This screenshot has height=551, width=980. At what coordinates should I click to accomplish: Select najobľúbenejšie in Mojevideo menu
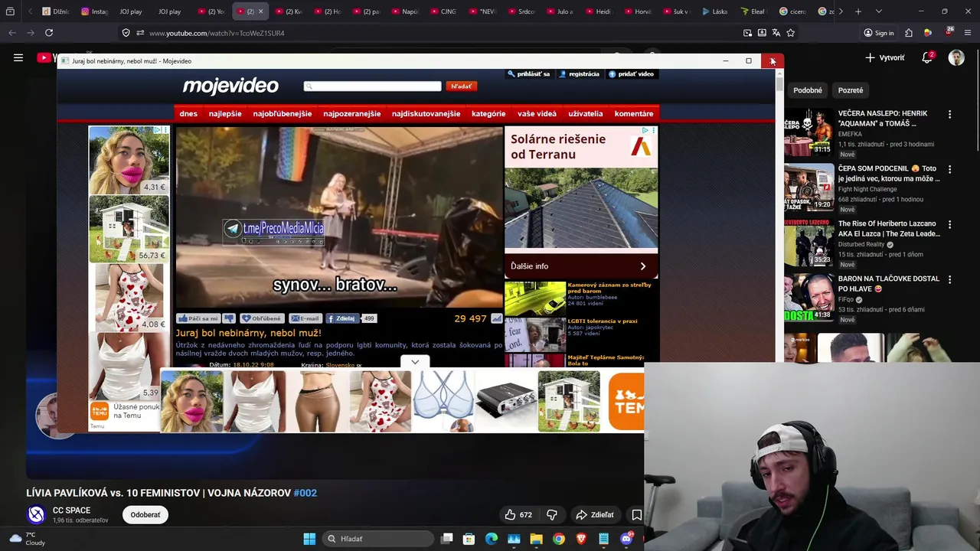pyautogui.click(x=283, y=113)
